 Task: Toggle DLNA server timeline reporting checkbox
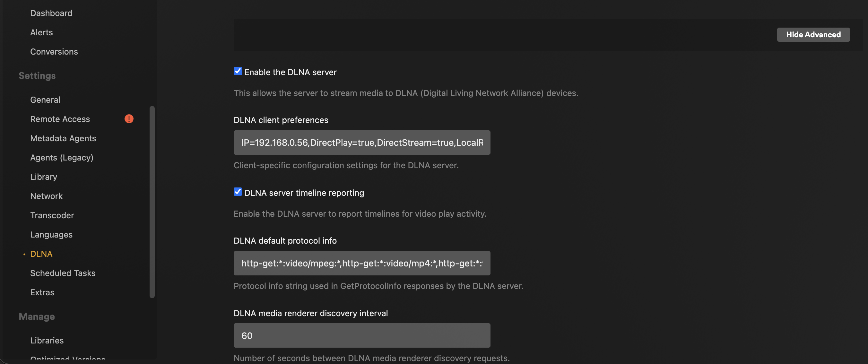[x=238, y=192]
